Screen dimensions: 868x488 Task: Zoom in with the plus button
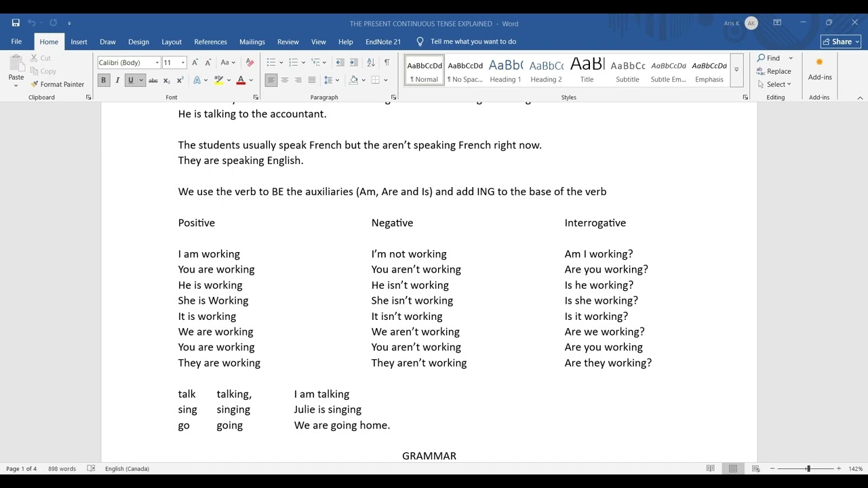[x=839, y=468]
